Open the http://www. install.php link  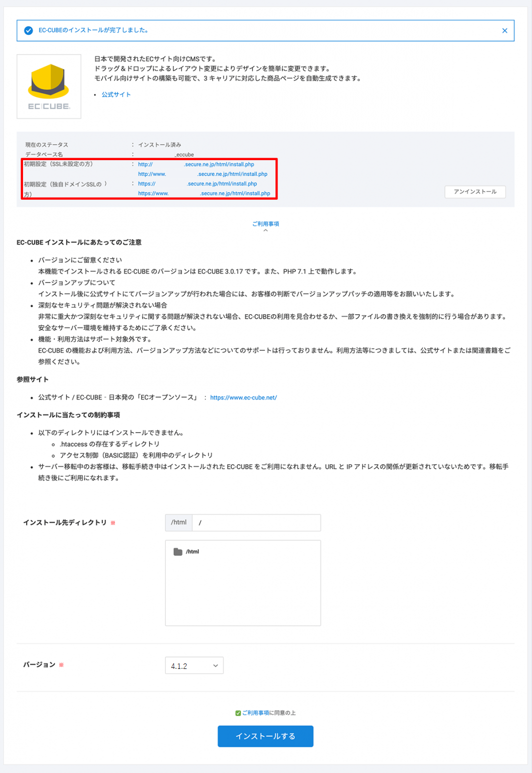(x=202, y=174)
